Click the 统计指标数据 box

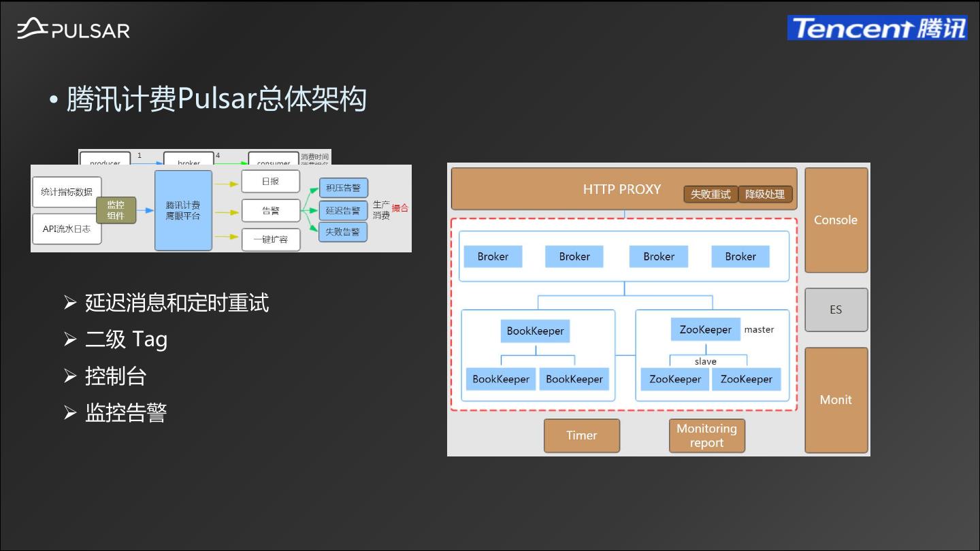[67, 192]
